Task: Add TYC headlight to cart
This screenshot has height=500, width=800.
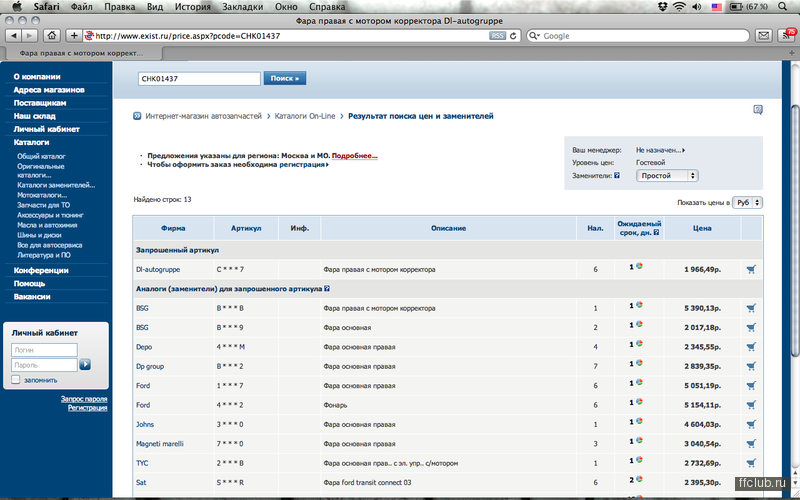Action: click(x=751, y=463)
